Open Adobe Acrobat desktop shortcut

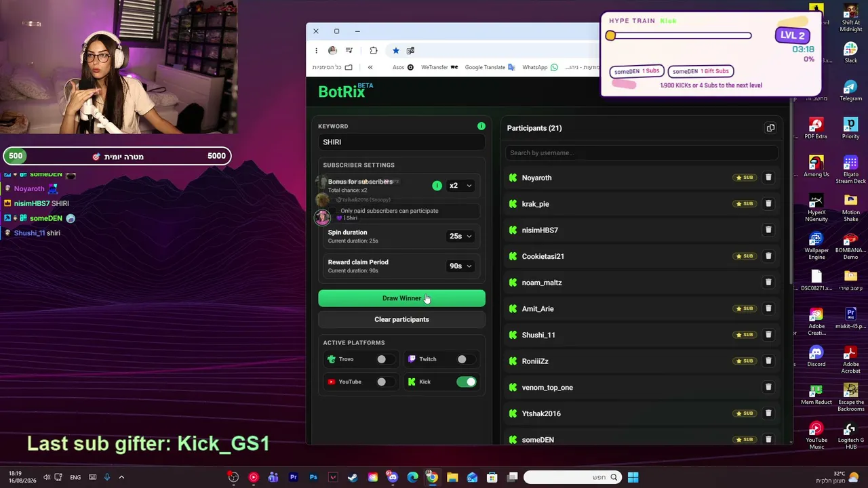(x=851, y=360)
